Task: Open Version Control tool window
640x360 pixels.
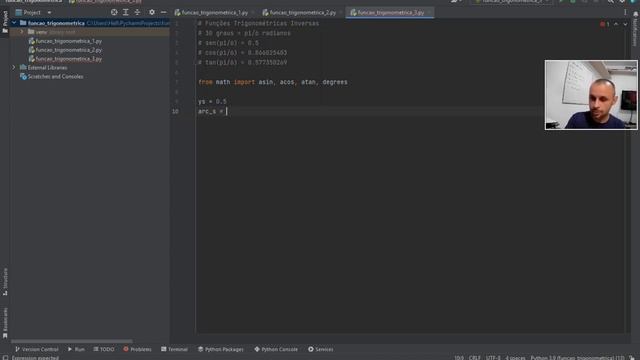Action: coord(37,349)
